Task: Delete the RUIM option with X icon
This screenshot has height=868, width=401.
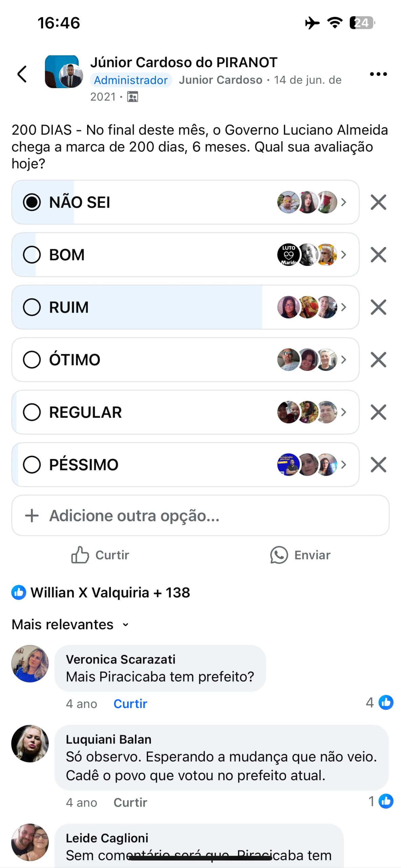Action: [378, 307]
